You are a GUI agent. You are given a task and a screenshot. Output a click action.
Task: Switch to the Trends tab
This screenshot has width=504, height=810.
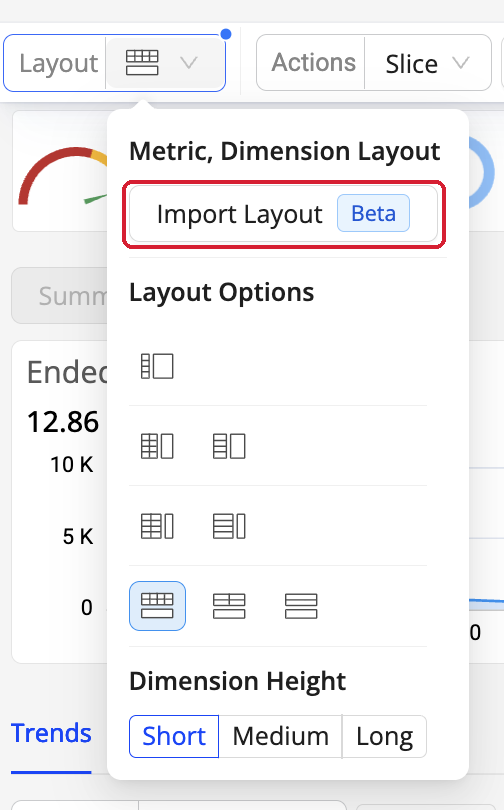51,733
